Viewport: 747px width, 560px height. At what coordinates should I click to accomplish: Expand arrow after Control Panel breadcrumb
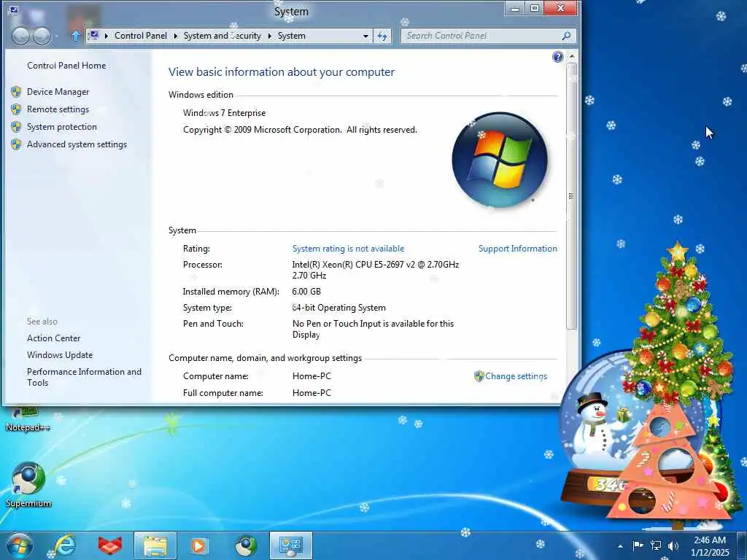[x=175, y=36]
